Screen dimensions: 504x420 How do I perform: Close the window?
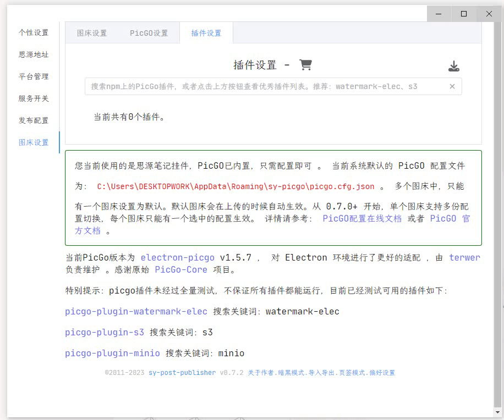point(489,14)
